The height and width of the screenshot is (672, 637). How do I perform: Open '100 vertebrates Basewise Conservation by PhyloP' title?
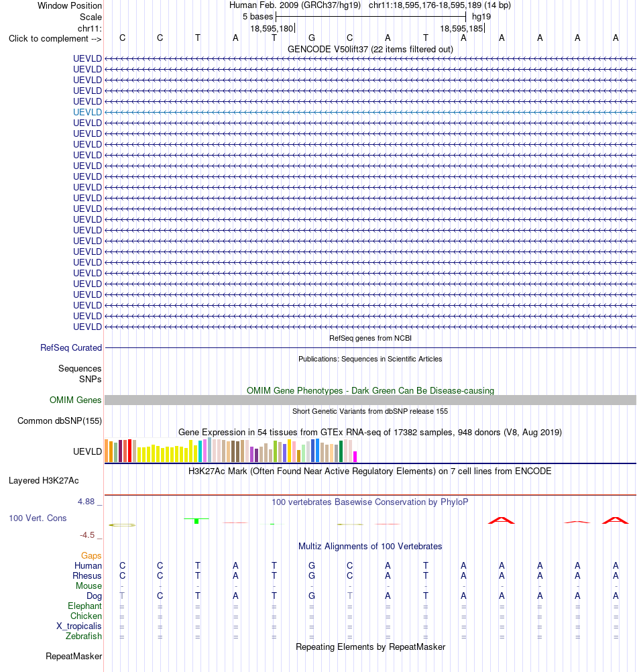click(x=370, y=502)
